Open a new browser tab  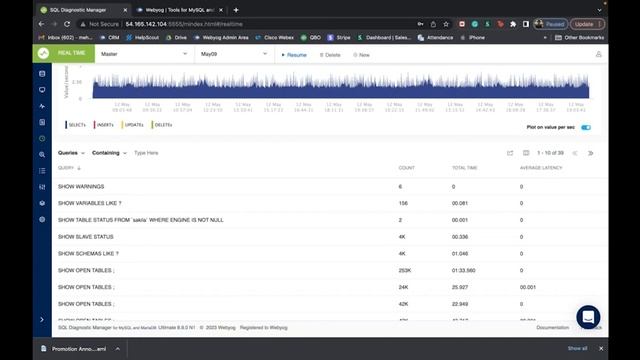236,10
